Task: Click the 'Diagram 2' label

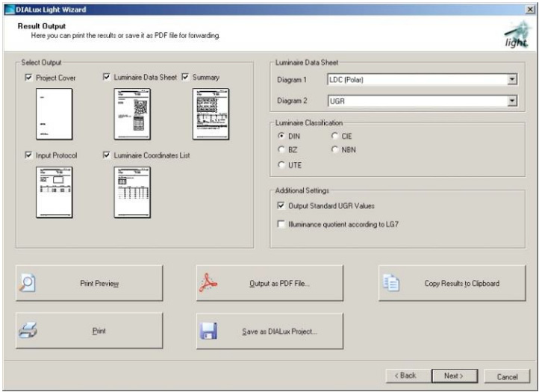Action: click(292, 101)
